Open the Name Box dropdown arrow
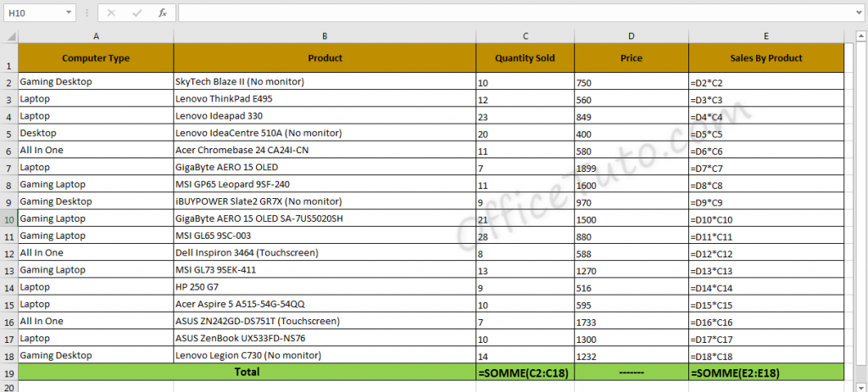 (68, 14)
